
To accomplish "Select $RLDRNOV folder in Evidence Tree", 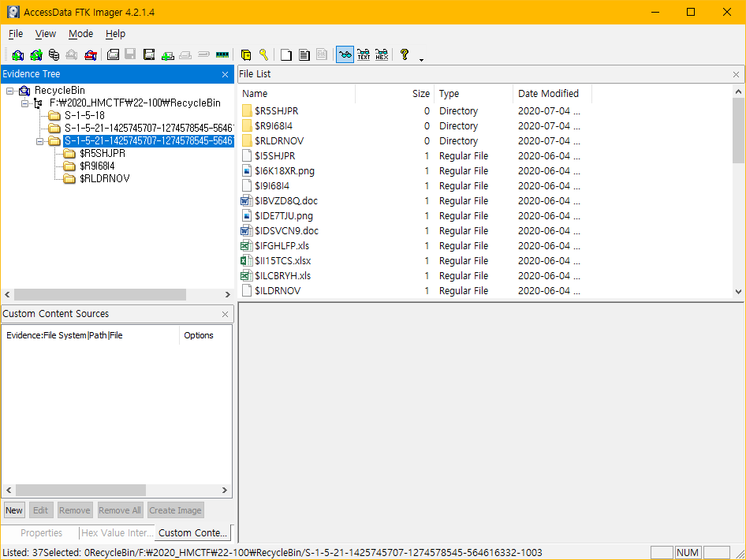I will tap(105, 179).
